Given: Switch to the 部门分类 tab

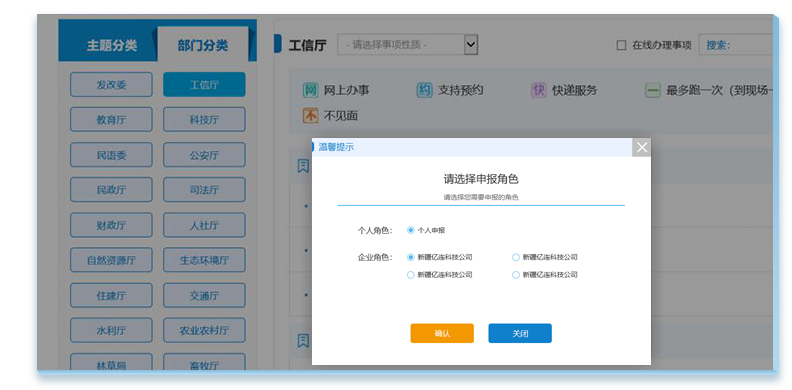Looking at the screenshot, I should click(203, 45).
